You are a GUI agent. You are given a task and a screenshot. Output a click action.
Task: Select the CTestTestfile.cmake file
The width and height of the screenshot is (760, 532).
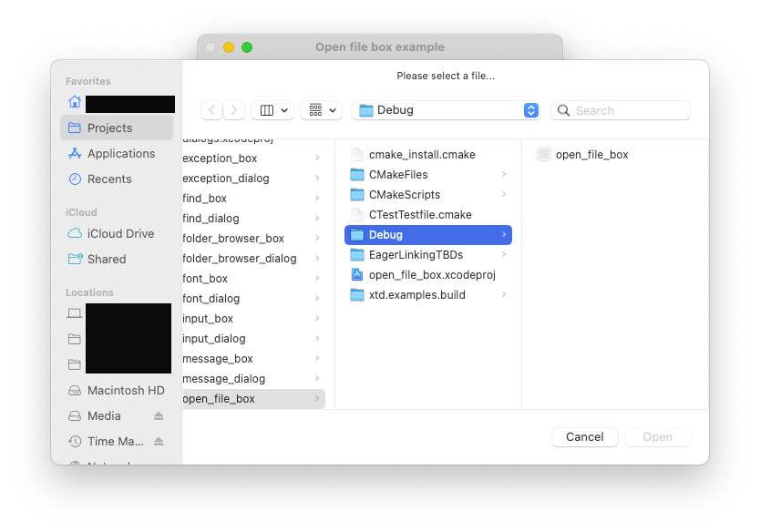click(419, 215)
